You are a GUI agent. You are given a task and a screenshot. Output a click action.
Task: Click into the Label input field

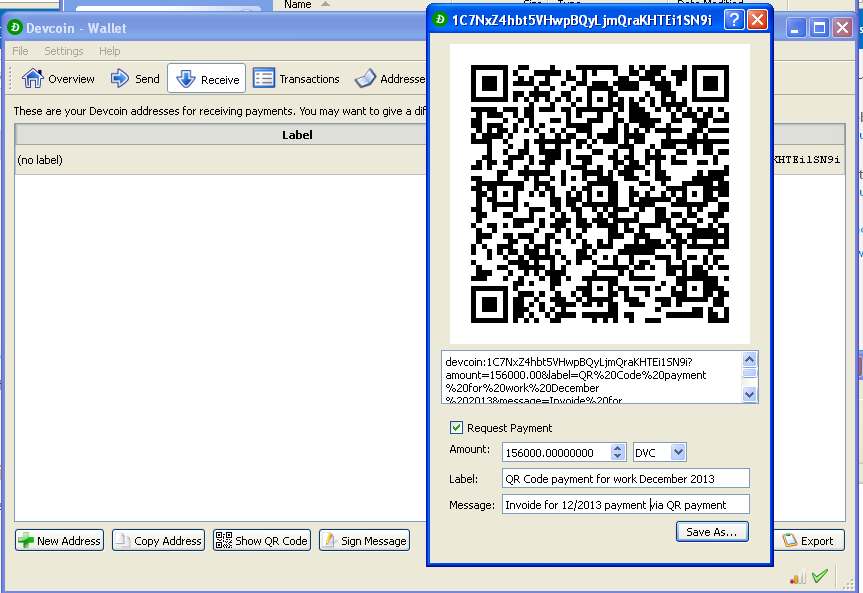[626, 478]
